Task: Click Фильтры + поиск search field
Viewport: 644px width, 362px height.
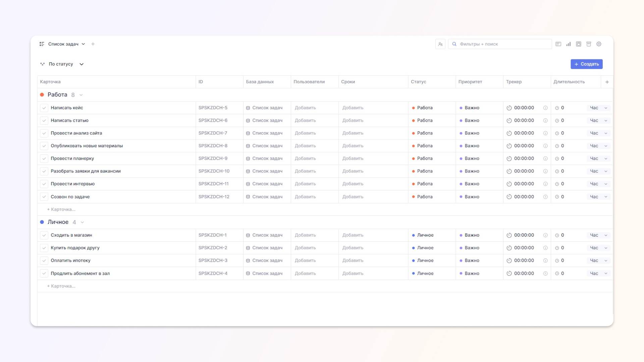Action: click(x=500, y=44)
